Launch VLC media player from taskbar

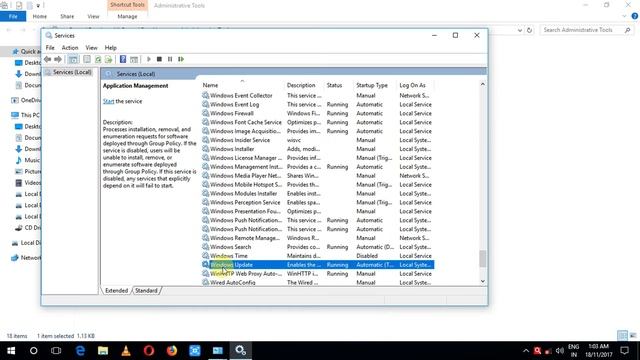pos(126,351)
